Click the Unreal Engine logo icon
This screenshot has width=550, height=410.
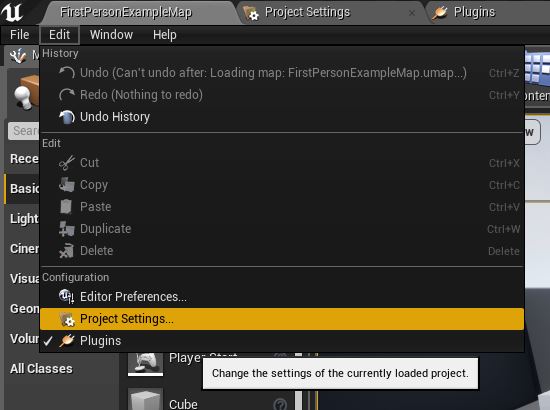[12, 12]
